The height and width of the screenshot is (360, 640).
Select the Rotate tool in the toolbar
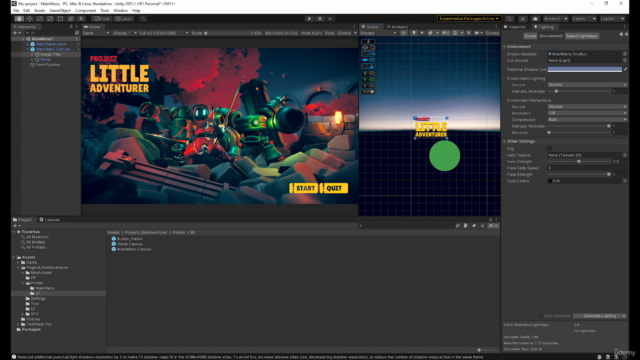pyautogui.click(x=40, y=19)
